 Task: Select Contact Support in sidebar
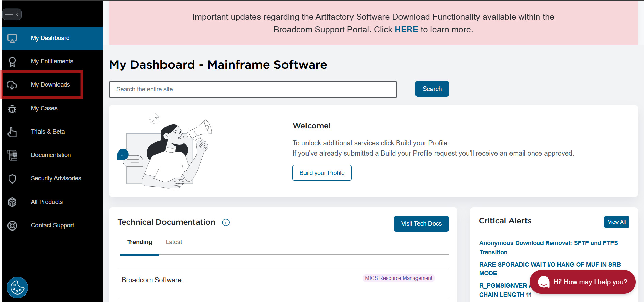point(52,225)
